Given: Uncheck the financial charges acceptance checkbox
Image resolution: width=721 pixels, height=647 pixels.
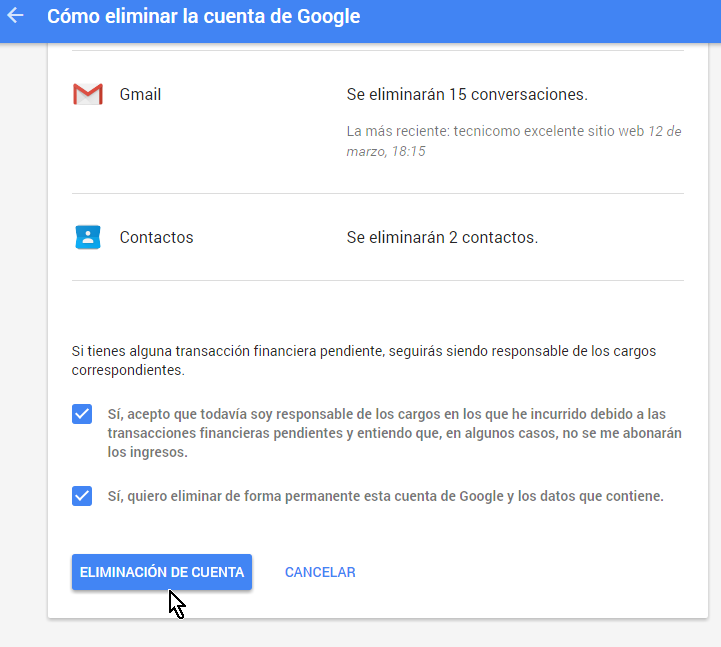Looking at the screenshot, I should pos(82,414).
